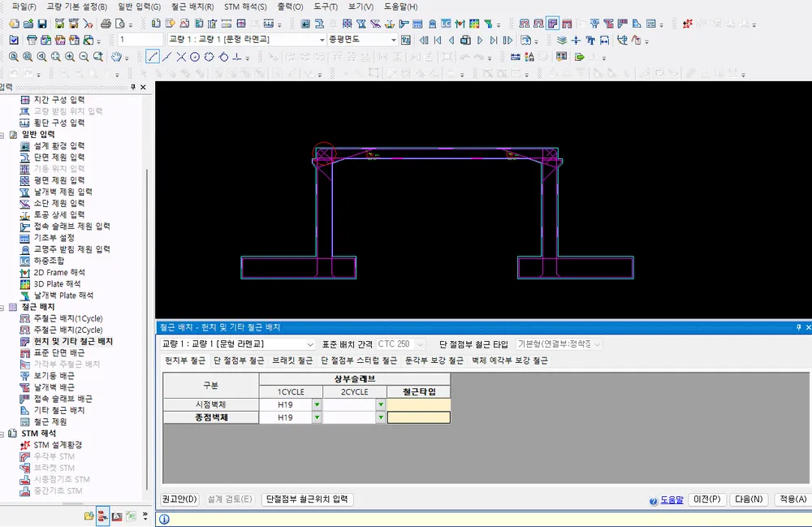Click the highlighted haunch rebar toolbar icon

(x=552, y=24)
